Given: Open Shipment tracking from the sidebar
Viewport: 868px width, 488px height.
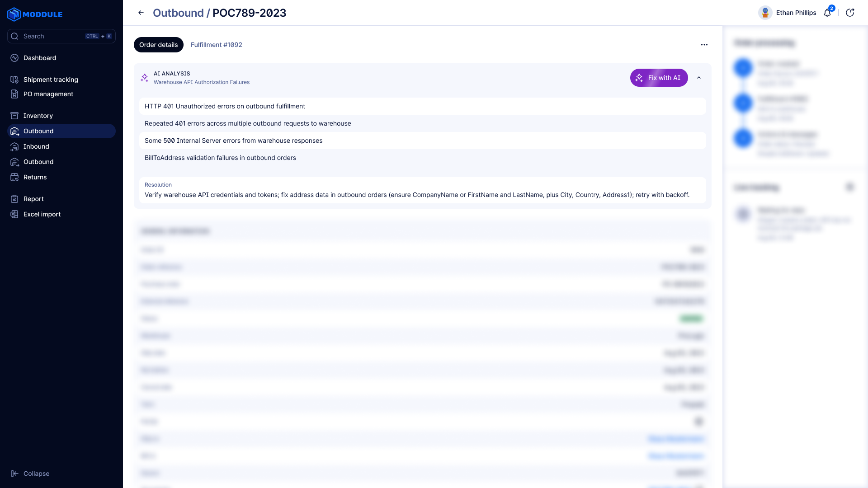Looking at the screenshot, I should (x=51, y=80).
